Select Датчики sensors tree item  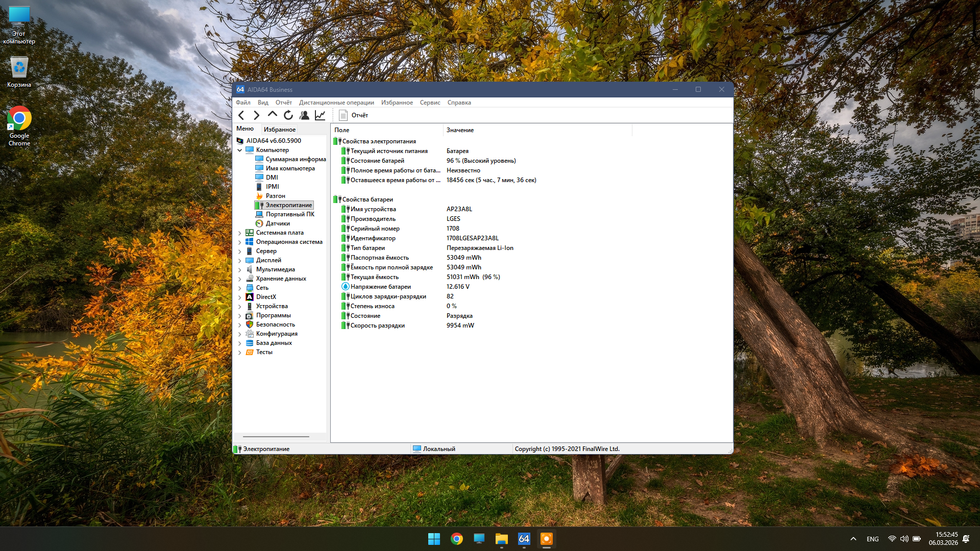coord(277,223)
